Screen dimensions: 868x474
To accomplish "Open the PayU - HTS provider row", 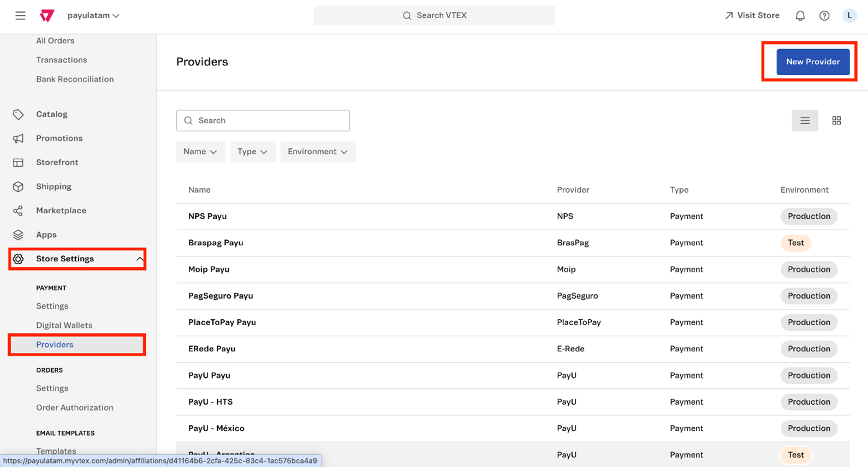I will [513, 402].
